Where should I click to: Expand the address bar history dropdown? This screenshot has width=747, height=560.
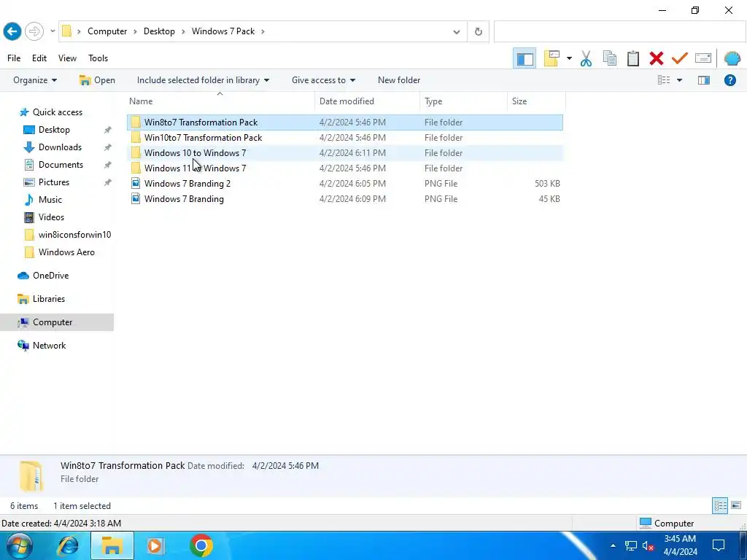point(457,32)
